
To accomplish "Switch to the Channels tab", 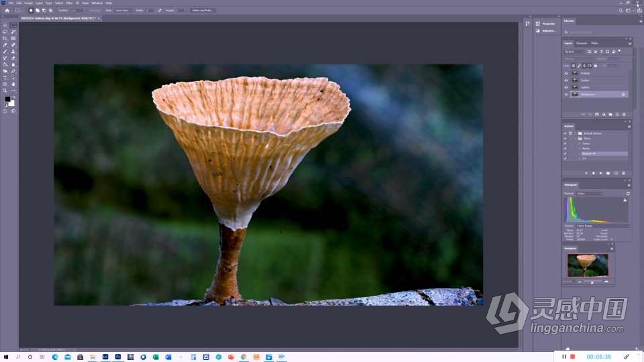I will 582,43.
